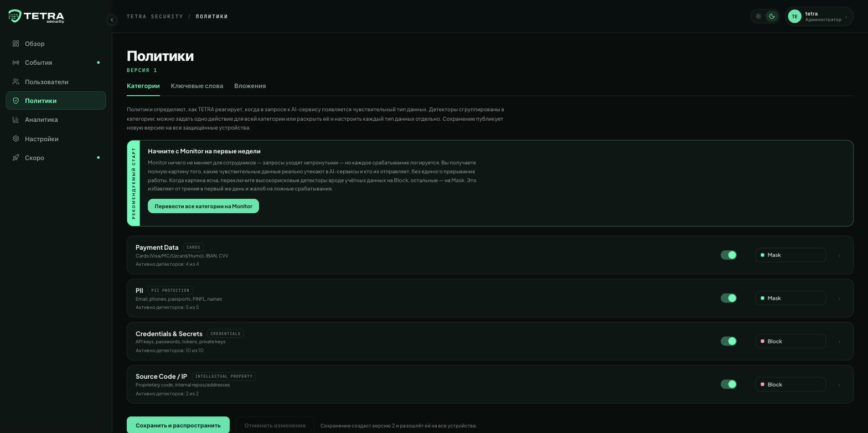Screen dimensions: 868x433
Task: Click TETRA SECURITY breadcrumb link
Action: 155,17
